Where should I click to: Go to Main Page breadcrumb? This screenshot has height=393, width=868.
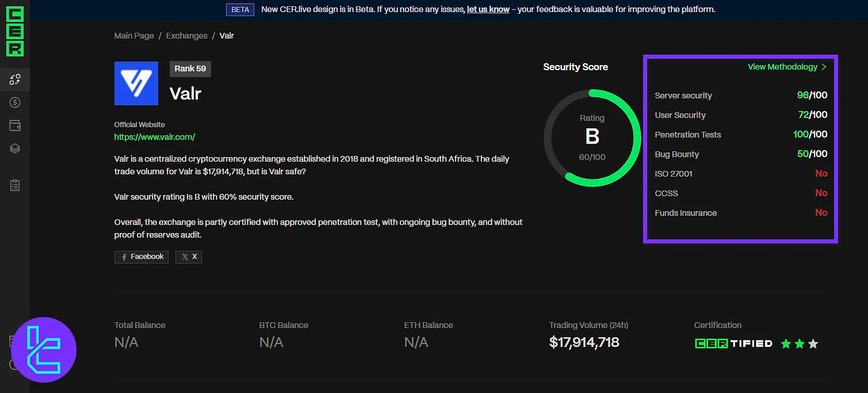click(134, 36)
